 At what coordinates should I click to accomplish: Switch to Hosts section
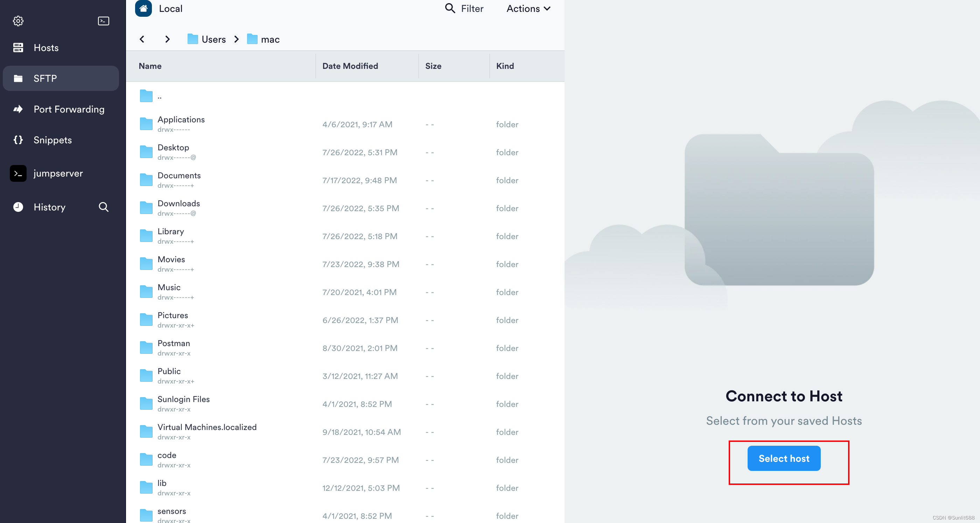pos(46,48)
